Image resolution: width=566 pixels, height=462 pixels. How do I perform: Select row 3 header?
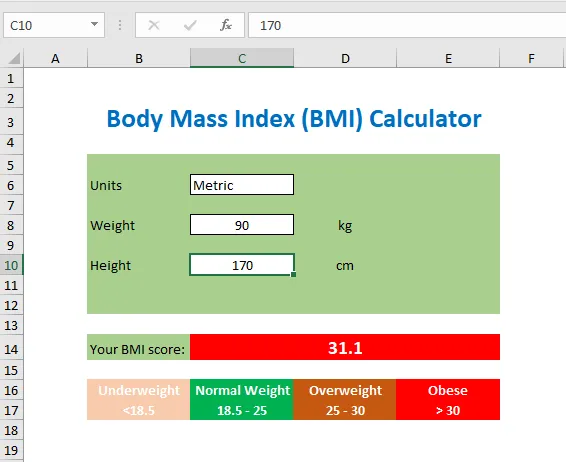click(x=11, y=122)
